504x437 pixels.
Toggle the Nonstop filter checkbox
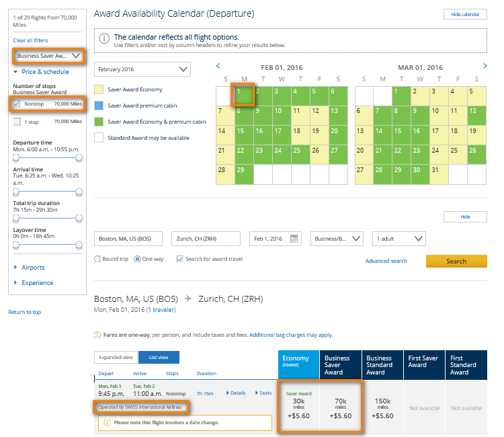[x=17, y=104]
